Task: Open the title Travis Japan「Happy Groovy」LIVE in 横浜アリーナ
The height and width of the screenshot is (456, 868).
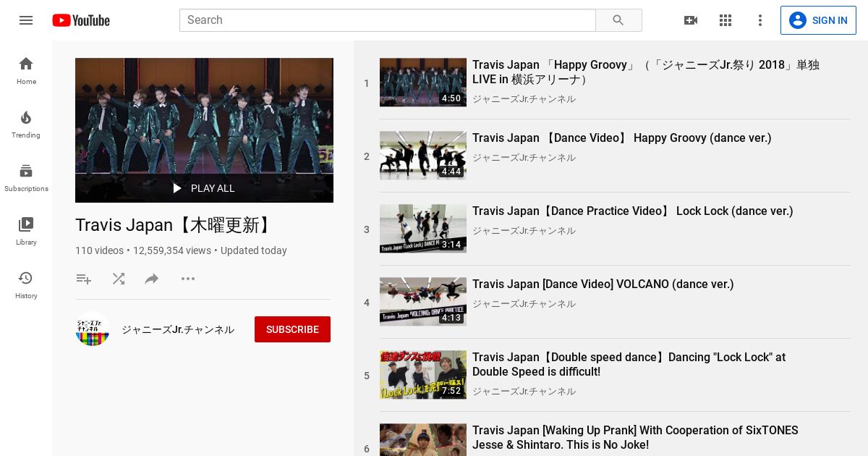Action: point(646,72)
